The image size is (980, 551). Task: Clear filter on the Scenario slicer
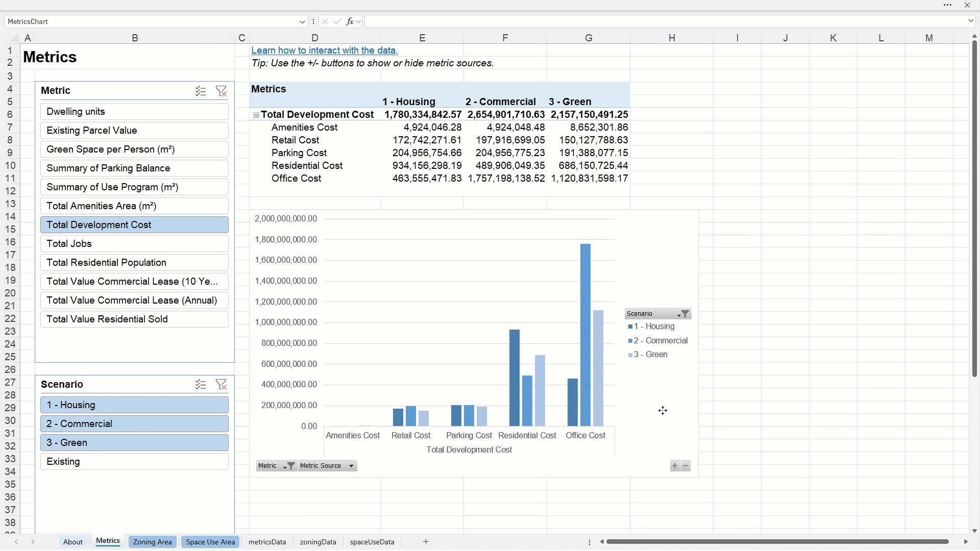(x=222, y=385)
